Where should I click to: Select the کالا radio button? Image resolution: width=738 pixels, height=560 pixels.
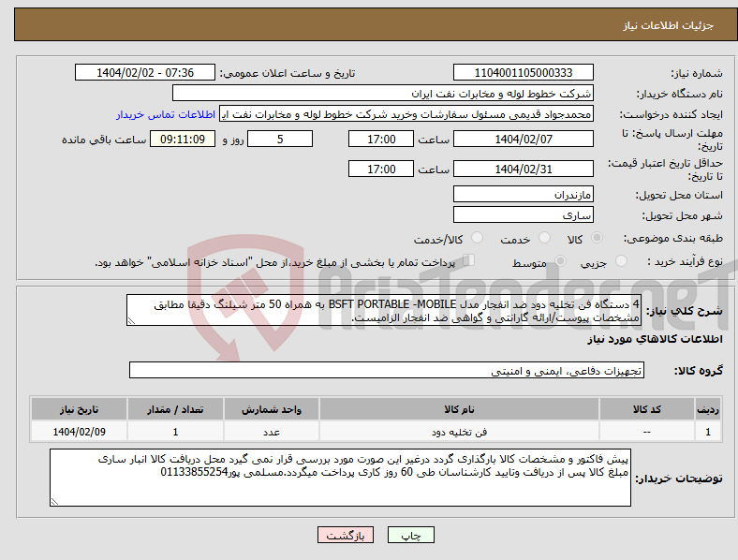click(x=597, y=238)
